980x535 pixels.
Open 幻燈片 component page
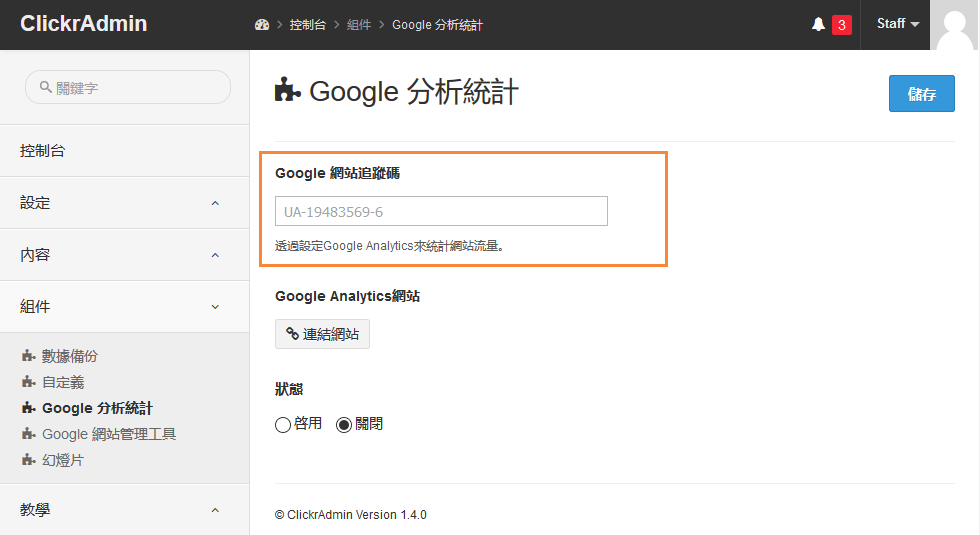point(62,460)
